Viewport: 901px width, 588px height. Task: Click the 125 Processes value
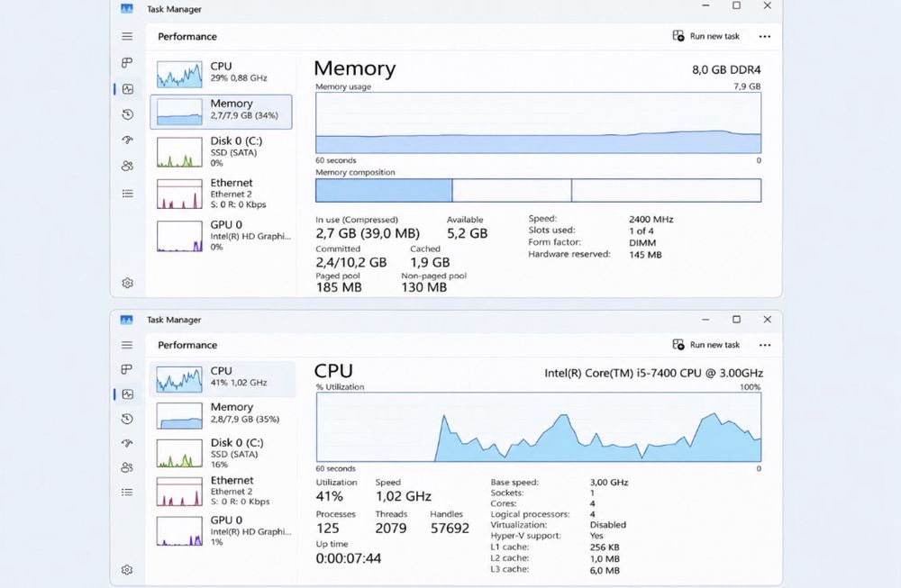pos(328,529)
